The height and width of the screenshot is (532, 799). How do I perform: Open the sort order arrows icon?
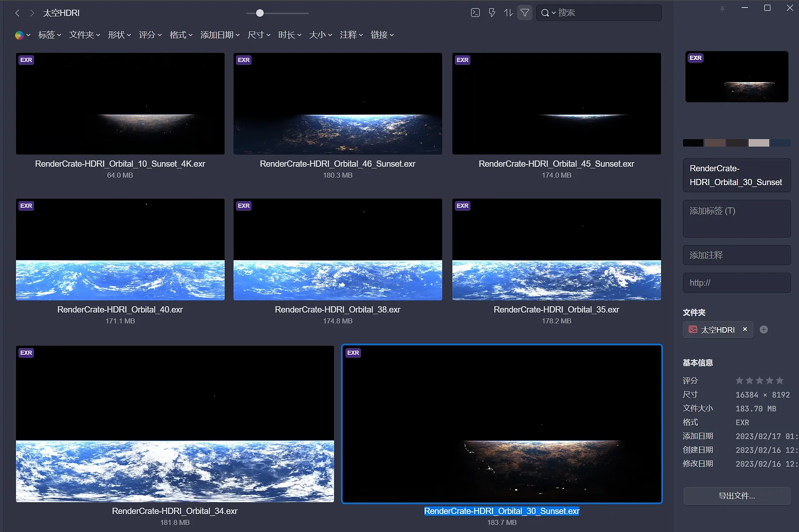pyautogui.click(x=508, y=13)
